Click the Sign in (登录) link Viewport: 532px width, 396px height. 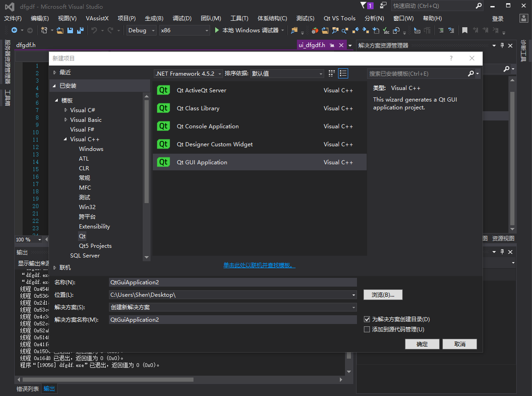coord(498,18)
